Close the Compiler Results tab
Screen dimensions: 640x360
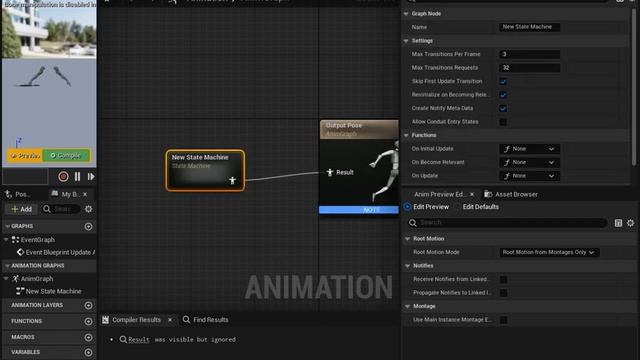pyautogui.click(x=170, y=320)
